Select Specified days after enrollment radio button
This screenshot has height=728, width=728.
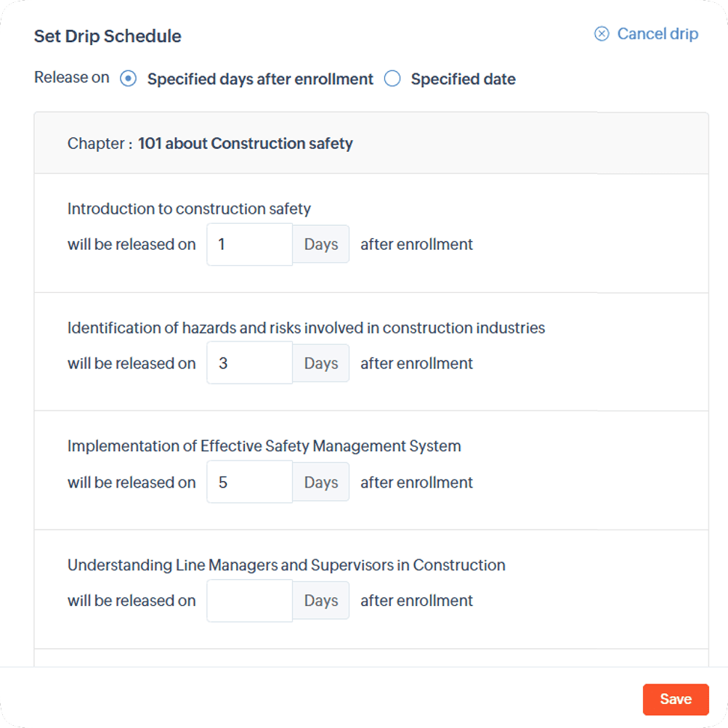pyautogui.click(x=128, y=78)
